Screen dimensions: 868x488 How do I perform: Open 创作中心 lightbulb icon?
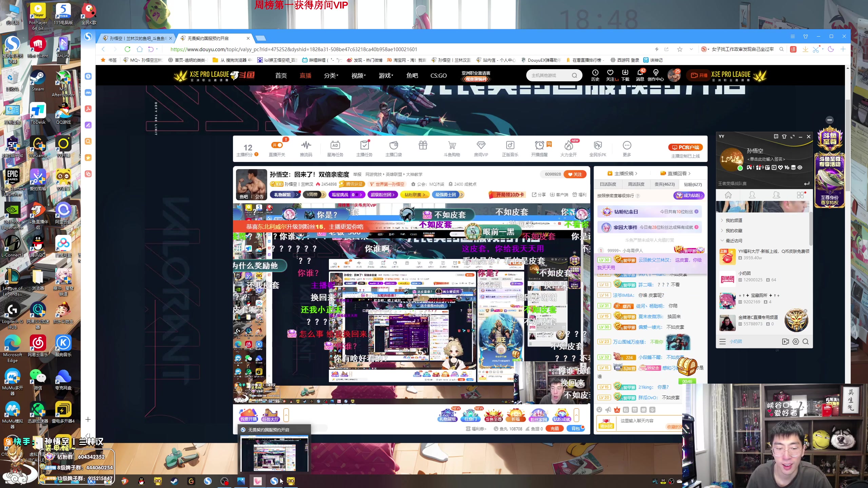pos(655,75)
